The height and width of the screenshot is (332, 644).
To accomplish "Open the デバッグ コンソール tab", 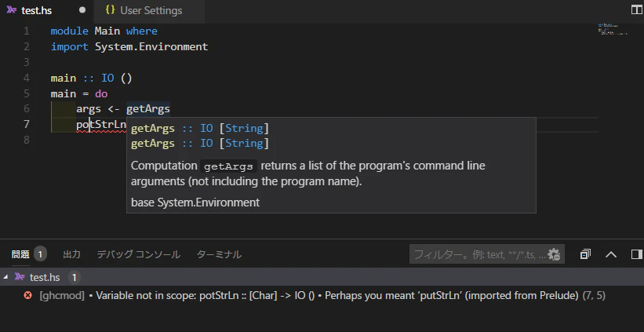I will (138, 254).
